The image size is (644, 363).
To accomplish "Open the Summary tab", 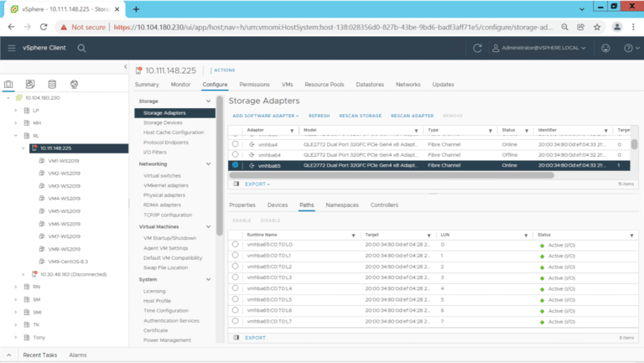I will click(x=147, y=85).
